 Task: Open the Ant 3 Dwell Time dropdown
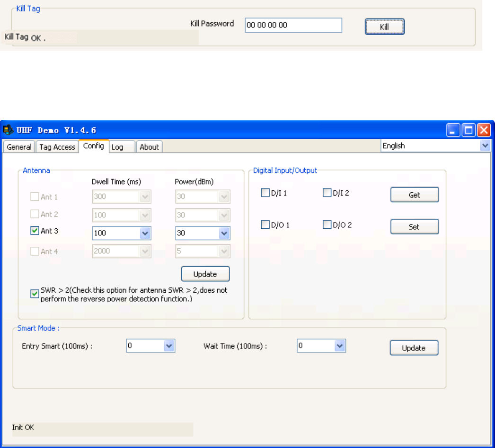point(145,233)
